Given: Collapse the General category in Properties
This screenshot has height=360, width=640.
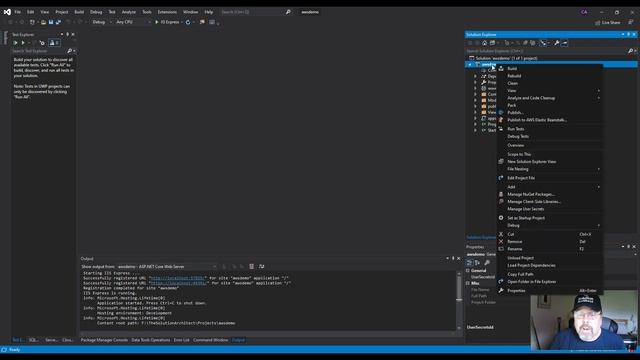Looking at the screenshot, I should [468, 271].
